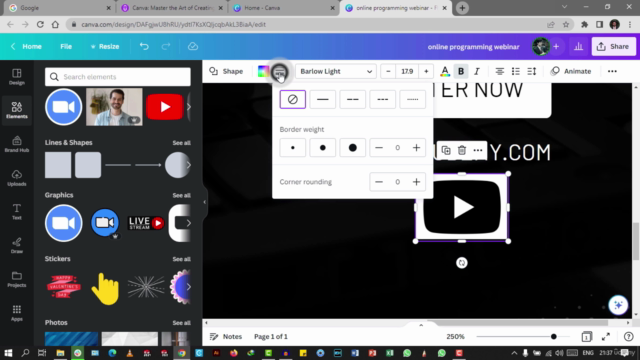Open the Apps panel
Viewport: 640px width, 360px height.
[17, 313]
